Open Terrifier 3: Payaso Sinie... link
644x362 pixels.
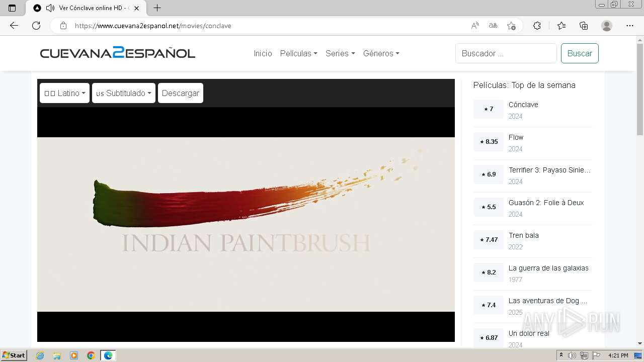(549, 170)
